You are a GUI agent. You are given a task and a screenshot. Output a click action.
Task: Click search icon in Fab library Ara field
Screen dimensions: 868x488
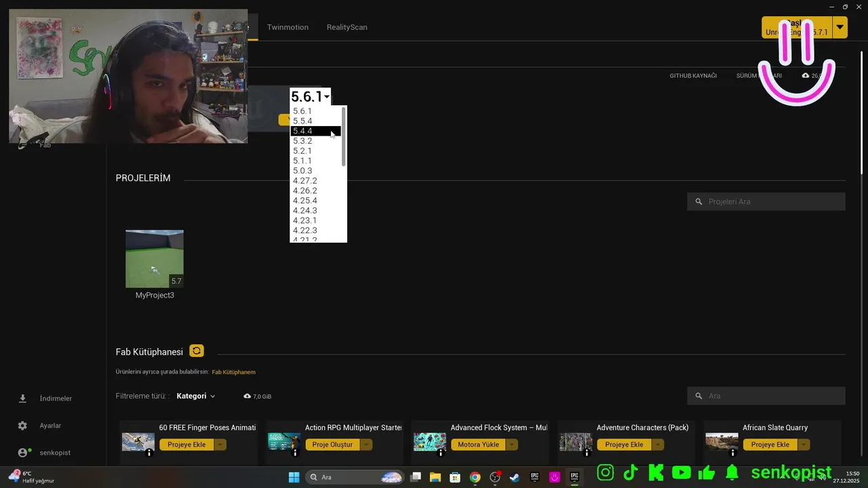tap(698, 396)
